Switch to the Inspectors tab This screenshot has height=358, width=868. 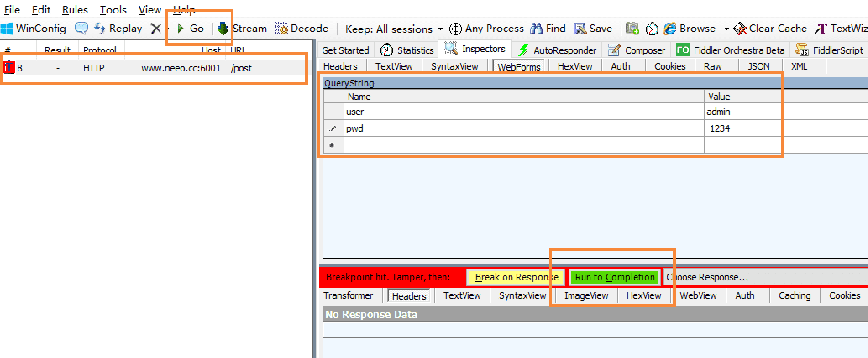[x=475, y=49]
